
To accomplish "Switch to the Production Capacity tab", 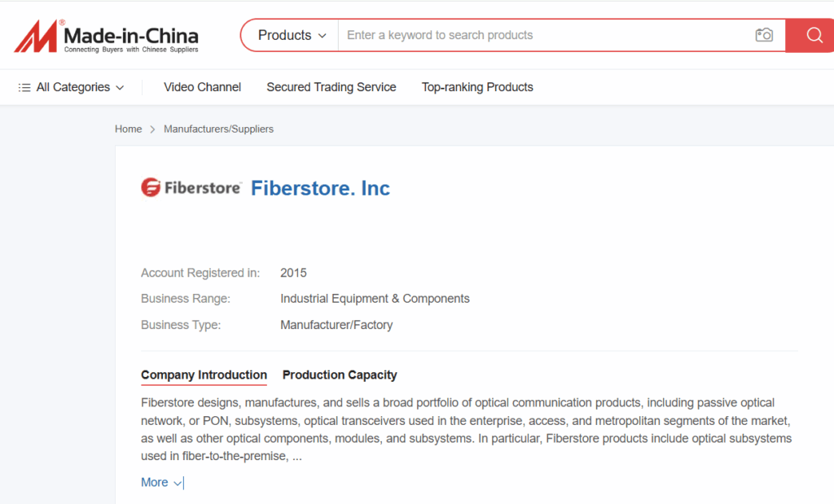I will click(340, 375).
